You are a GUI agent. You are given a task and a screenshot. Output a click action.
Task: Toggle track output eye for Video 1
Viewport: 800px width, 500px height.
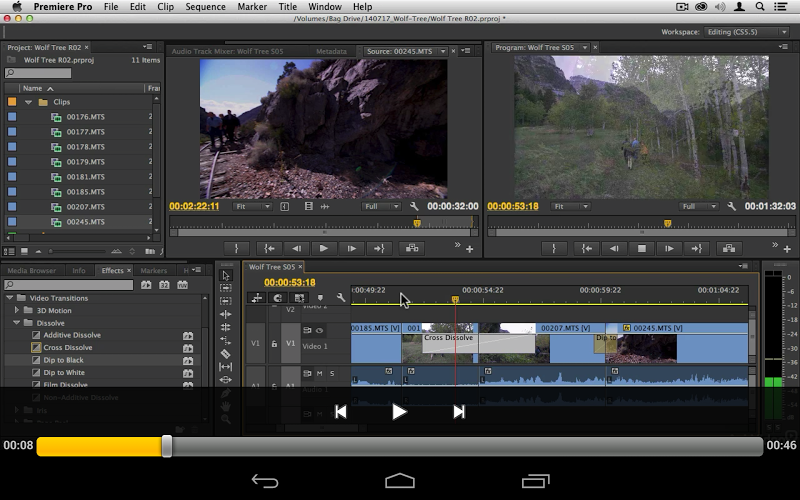coord(320,330)
